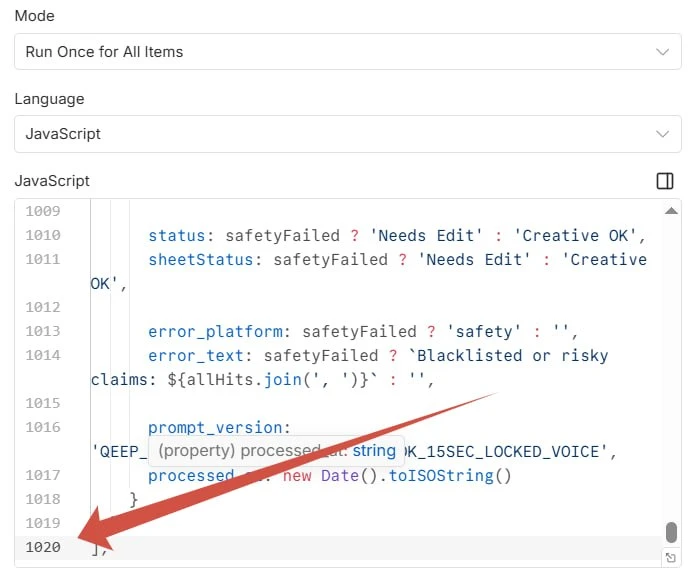Toggle the code editor split-panel icon
Viewport: 695px width, 579px height.
tap(664, 181)
